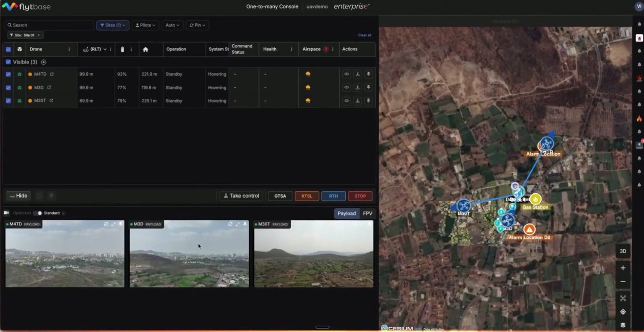This screenshot has height=332, width=644.
Task: Toggle visibility eye for M30T drone
Action: (346, 101)
